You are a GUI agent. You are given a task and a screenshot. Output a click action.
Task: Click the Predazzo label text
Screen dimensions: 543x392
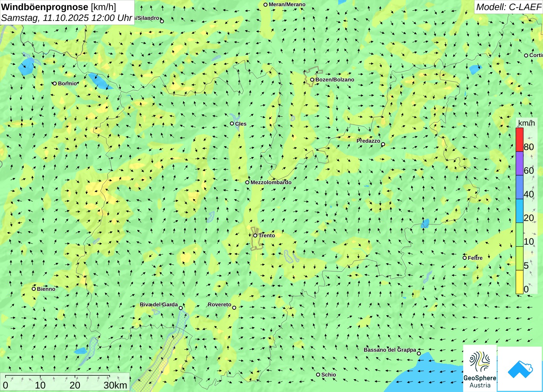tap(368, 141)
